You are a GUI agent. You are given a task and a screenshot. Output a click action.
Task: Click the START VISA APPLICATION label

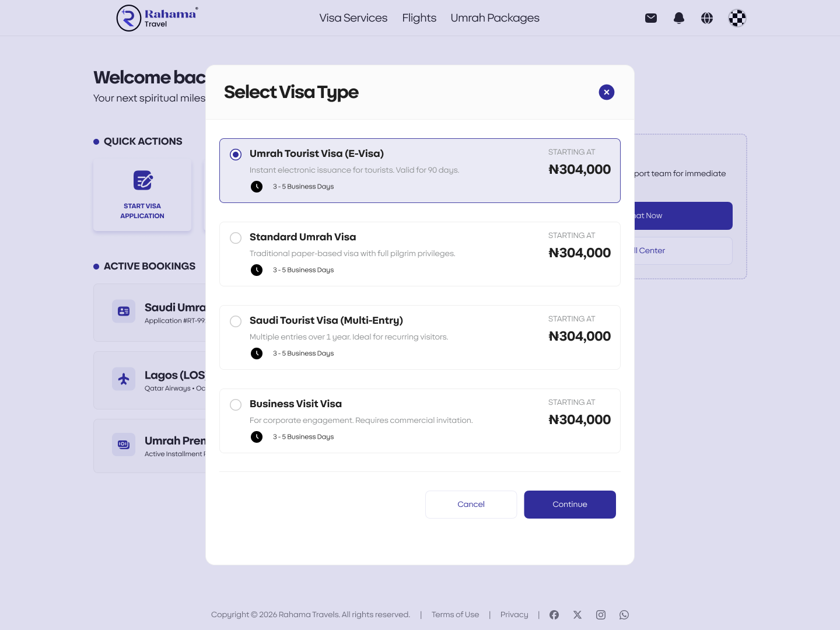(142, 211)
